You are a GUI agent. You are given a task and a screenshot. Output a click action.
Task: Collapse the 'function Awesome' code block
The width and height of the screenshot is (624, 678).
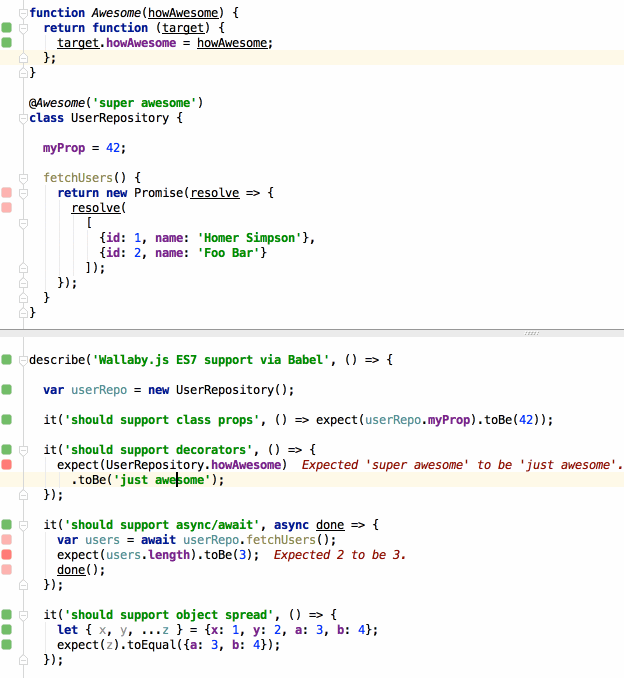(x=24, y=13)
